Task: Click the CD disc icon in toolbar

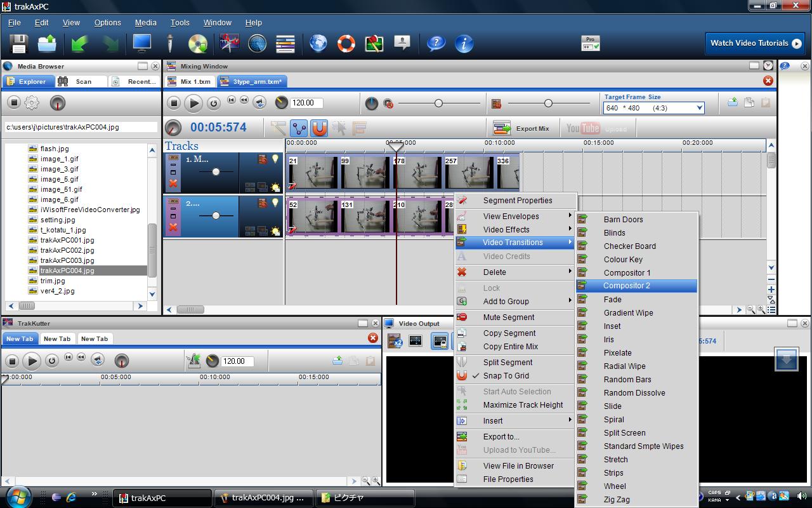Action: coord(198,44)
